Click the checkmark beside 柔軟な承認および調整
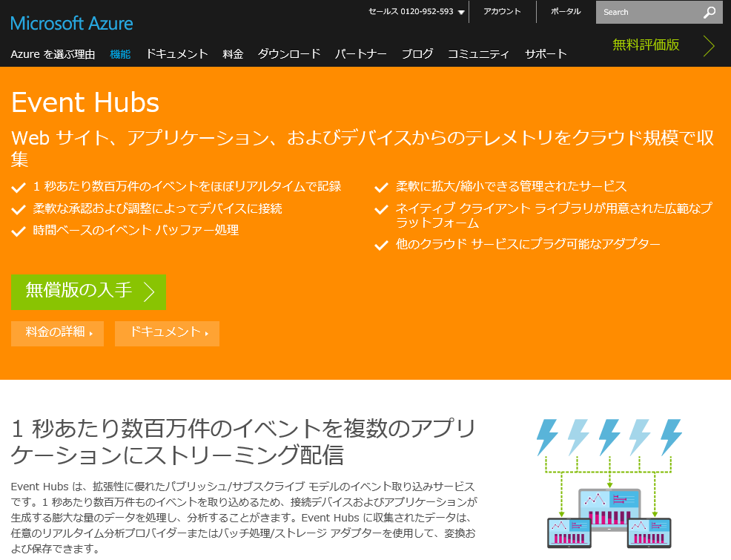 (x=19, y=209)
